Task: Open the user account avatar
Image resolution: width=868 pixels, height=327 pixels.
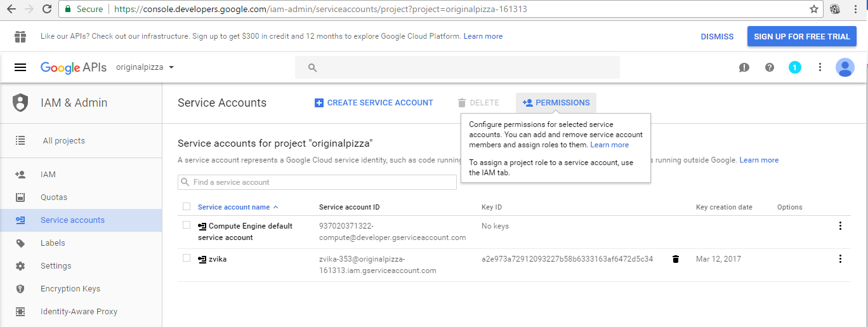Action: tap(845, 67)
